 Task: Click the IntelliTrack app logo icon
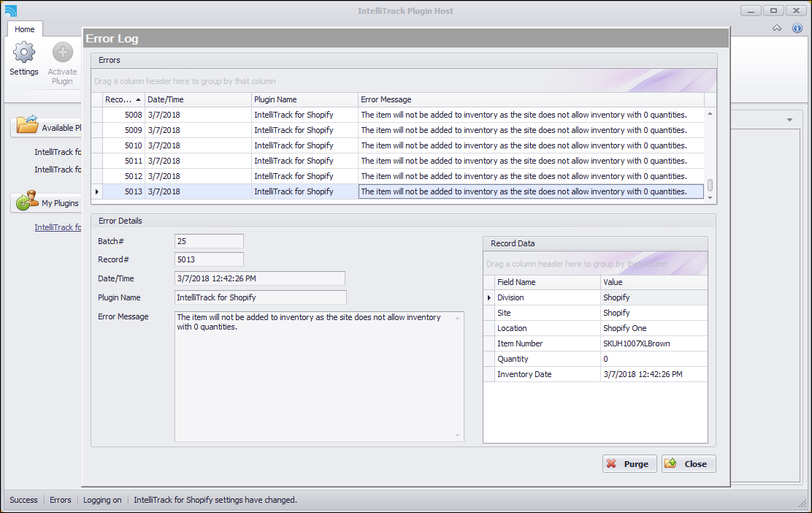(x=11, y=10)
